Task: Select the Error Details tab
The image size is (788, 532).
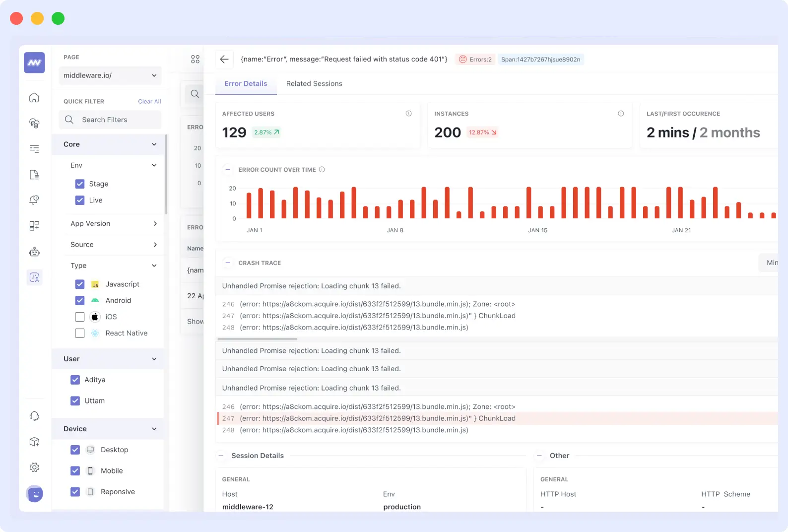Action: [x=246, y=84]
